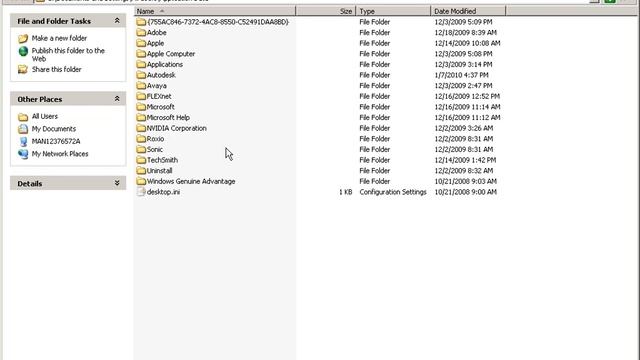
Task: Open the My Documents link
Action: click(54, 129)
